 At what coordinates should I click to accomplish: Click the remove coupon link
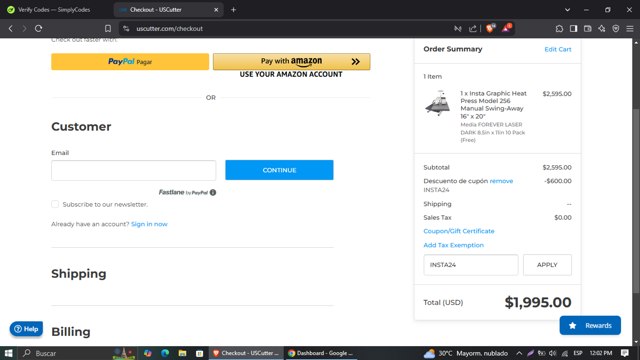tap(501, 181)
